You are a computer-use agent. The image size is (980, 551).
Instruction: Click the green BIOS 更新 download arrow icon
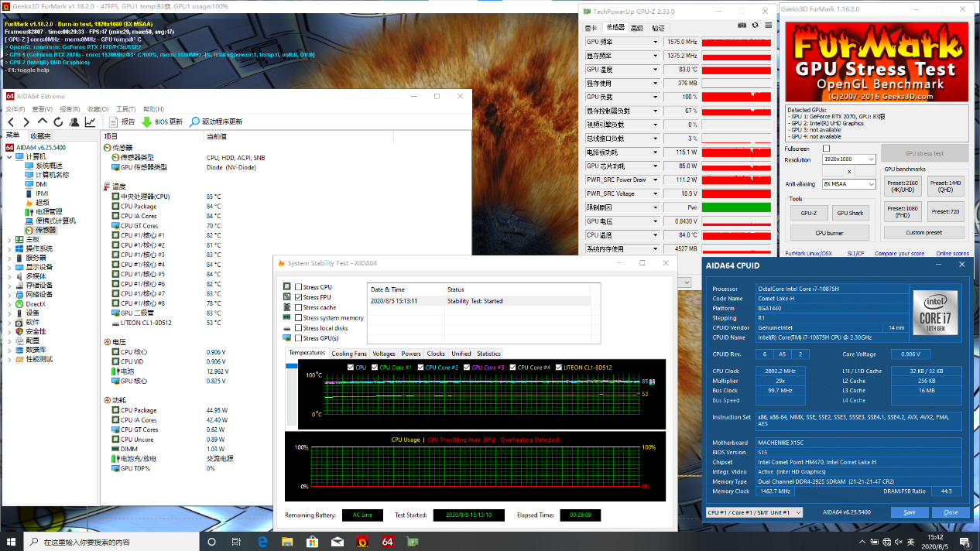coord(146,122)
